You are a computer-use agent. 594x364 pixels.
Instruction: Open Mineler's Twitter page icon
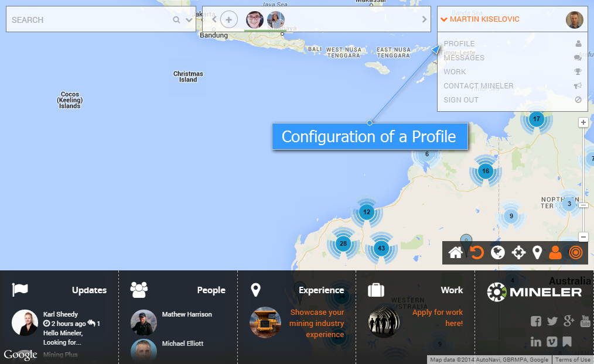552,321
